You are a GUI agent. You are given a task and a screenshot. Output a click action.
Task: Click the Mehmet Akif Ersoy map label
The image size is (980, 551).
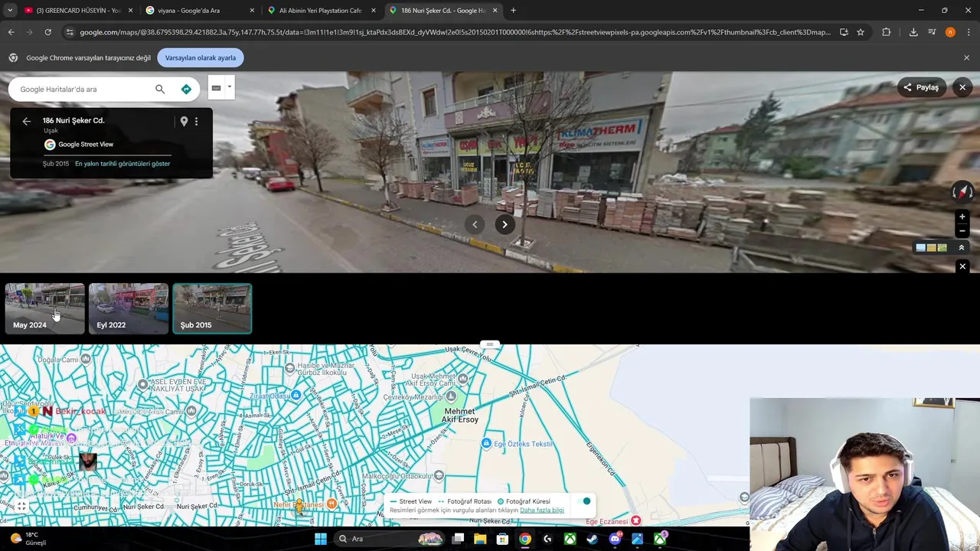461,416
